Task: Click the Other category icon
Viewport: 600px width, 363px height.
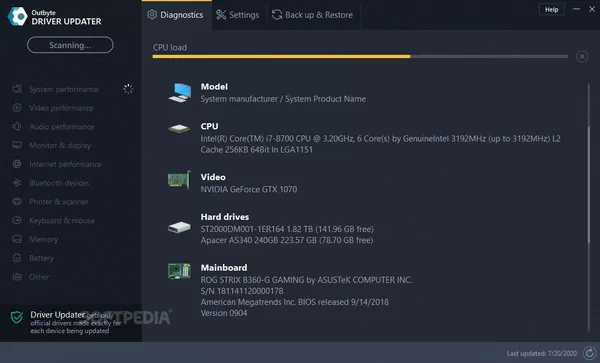Action: pyautogui.click(x=17, y=277)
